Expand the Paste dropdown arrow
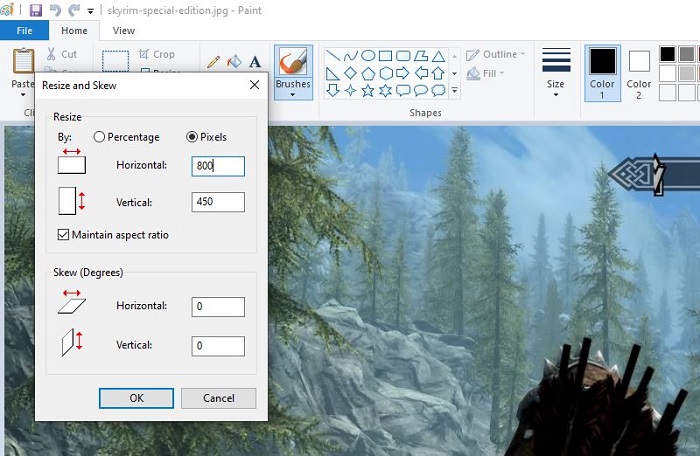 [23, 94]
